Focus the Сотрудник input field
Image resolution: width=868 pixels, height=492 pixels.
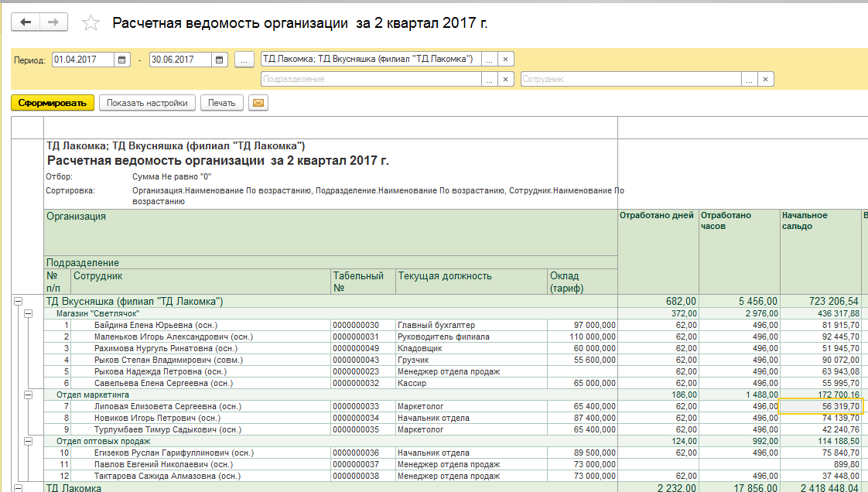pyautogui.click(x=630, y=79)
